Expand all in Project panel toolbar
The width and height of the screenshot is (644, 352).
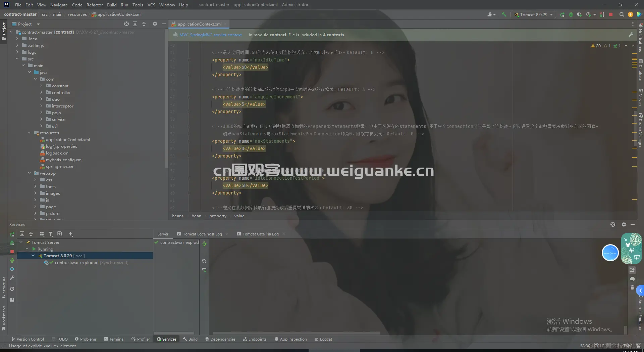click(x=135, y=24)
